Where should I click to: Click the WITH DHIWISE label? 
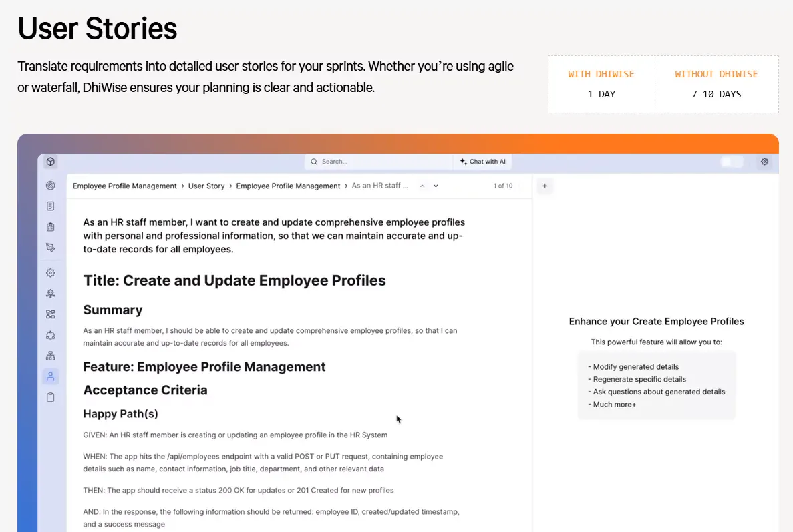point(601,74)
